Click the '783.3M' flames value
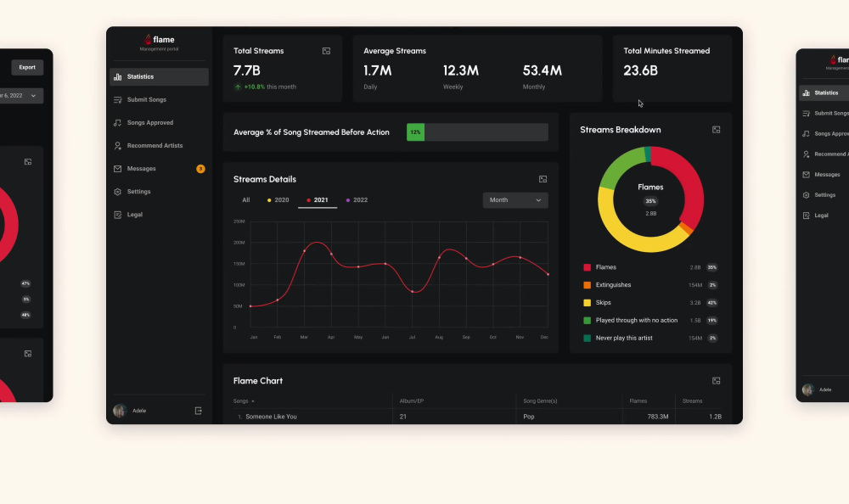Image resolution: width=849 pixels, height=504 pixels. tap(658, 417)
